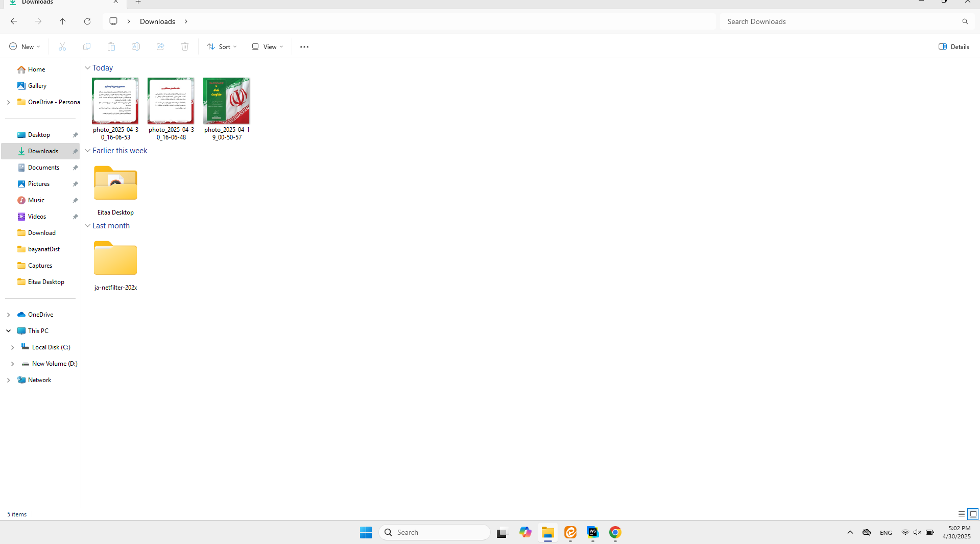This screenshot has width=980, height=544.
Task: Click the Cut scissors icon in toolbar
Action: click(x=62, y=46)
